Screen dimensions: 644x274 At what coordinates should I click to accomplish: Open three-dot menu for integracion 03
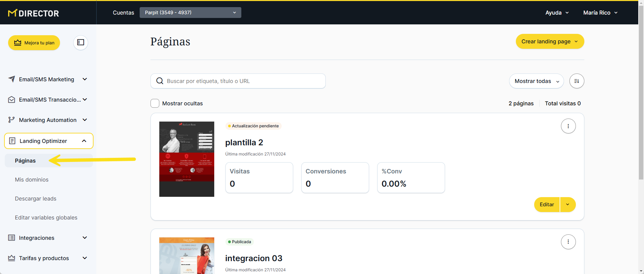568,242
